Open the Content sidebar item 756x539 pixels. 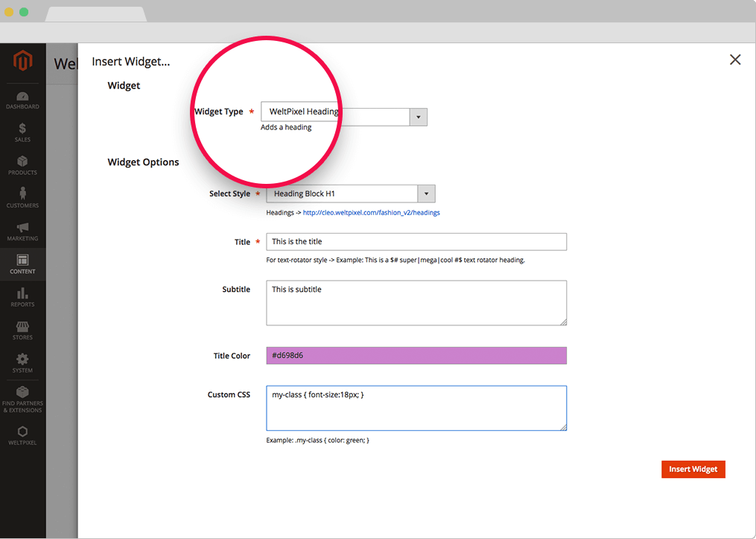coord(22,264)
